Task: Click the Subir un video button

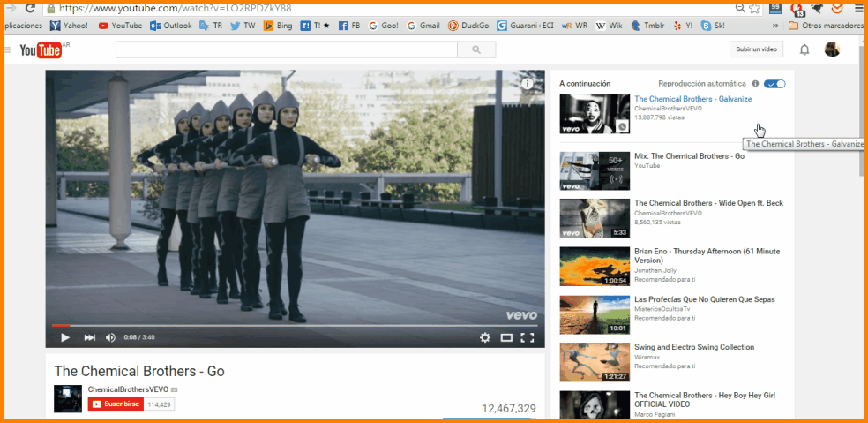Action: 756,49
